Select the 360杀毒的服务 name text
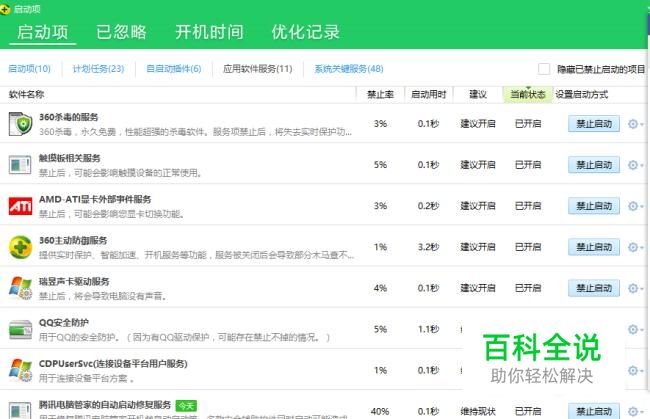The width and height of the screenshot is (650, 419). pos(68,117)
